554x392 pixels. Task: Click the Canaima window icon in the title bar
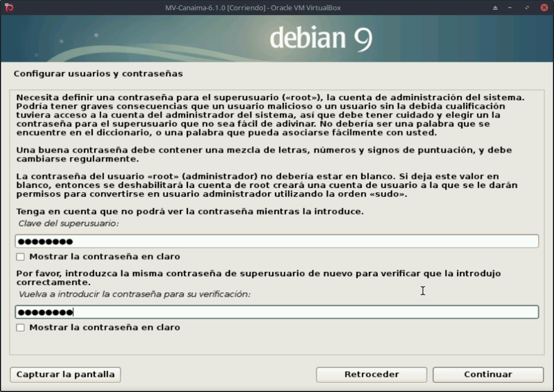click(x=8, y=8)
